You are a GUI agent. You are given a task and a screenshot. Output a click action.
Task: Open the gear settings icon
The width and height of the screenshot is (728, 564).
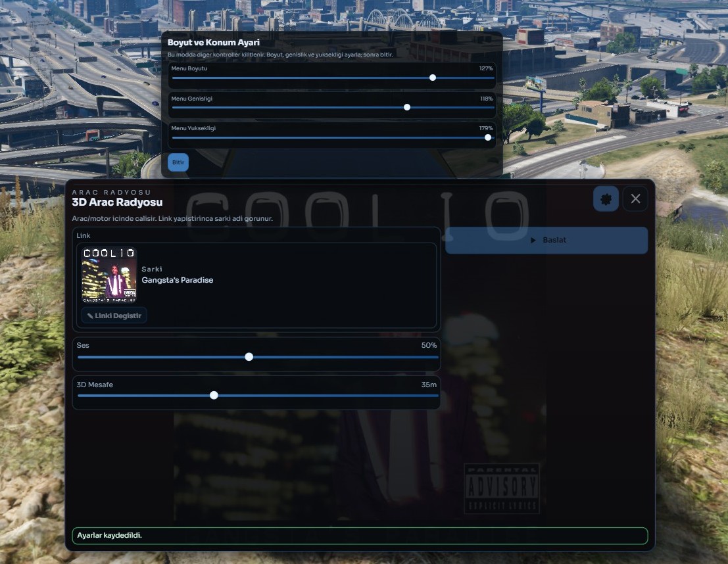pyautogui.click(x=606, y=199)
